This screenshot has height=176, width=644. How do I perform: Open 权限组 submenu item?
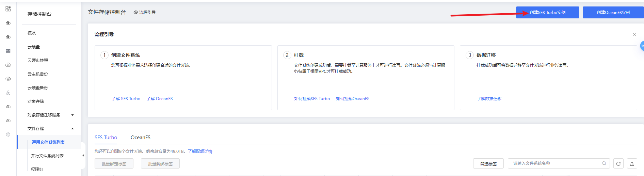(x=37, y=169)
